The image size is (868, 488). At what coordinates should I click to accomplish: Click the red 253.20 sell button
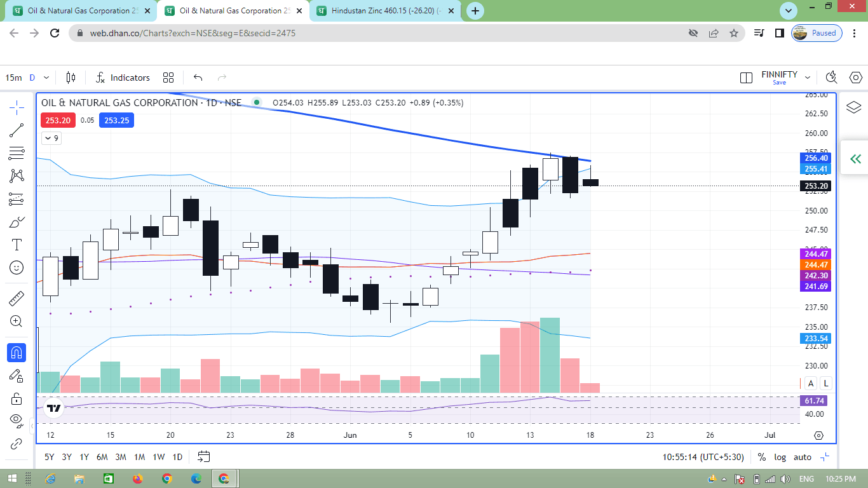point(58,120)
